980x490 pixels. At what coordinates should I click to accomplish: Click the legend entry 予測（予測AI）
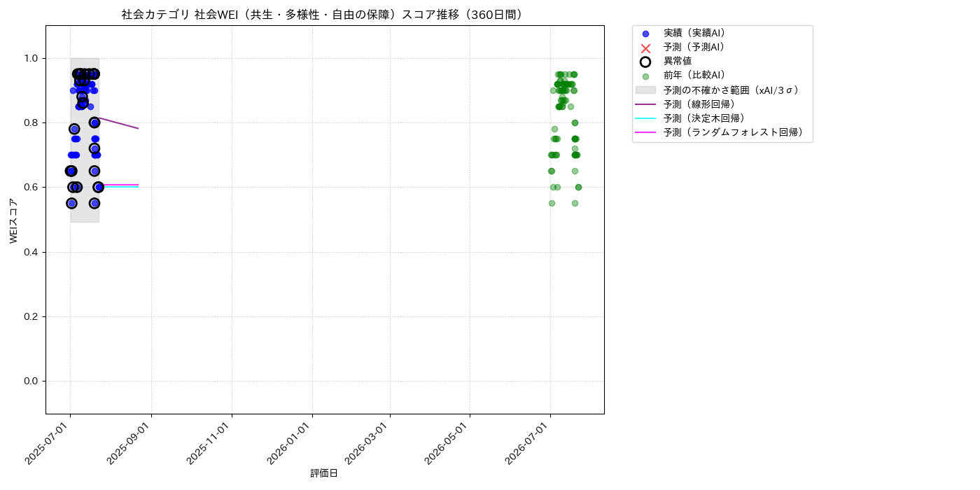point(694,48)
